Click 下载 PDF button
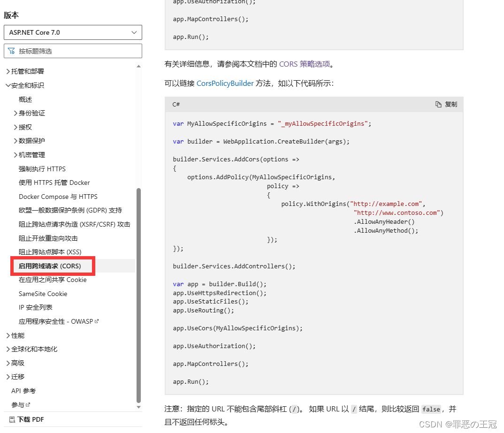 pyautogui.click(x=27, y=419)
